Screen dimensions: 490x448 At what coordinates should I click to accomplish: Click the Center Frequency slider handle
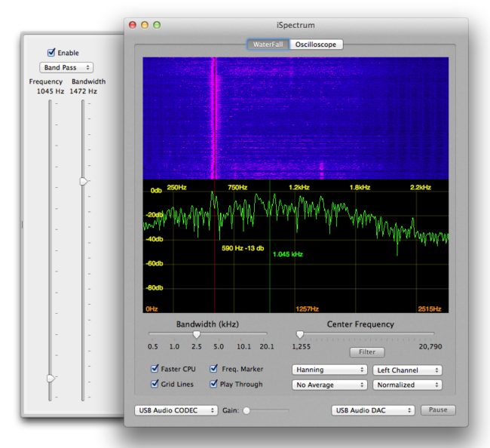click(x=299, y=334)
